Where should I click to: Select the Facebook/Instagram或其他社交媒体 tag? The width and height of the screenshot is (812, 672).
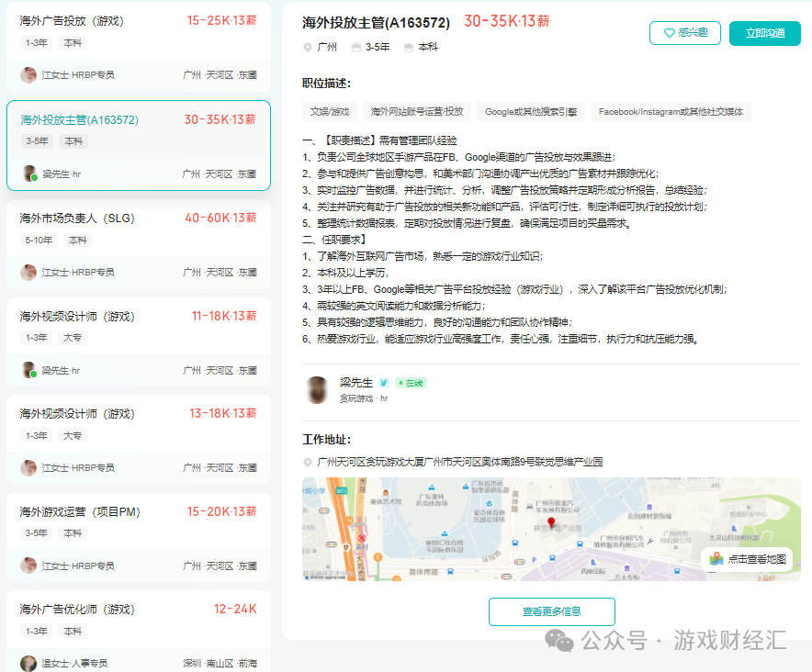[671, 112]
